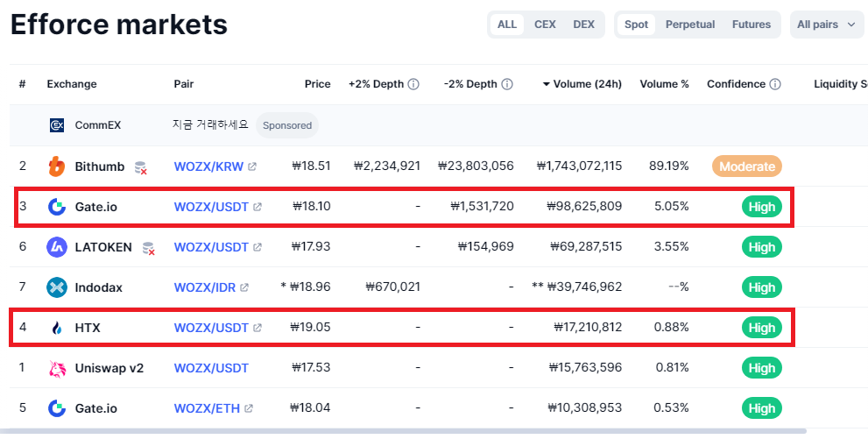Open HTX WOZX/USDT pair link

point(211,328)
